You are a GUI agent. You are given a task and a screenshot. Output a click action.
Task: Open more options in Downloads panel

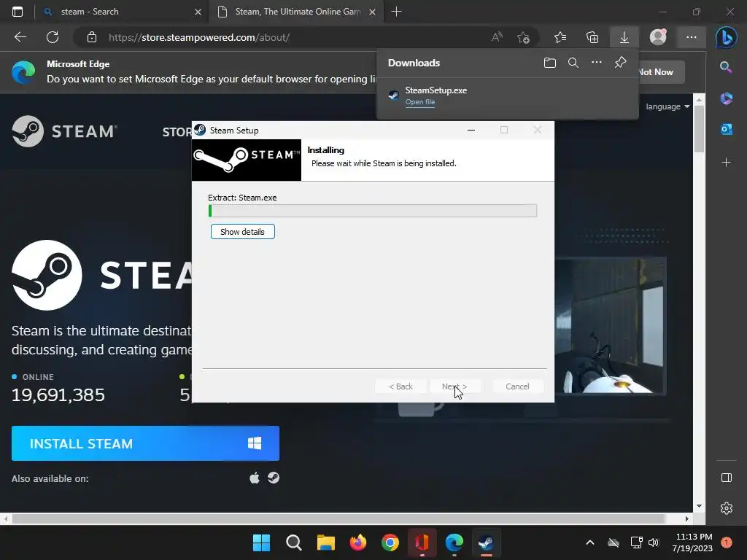[x=597, y=62]
